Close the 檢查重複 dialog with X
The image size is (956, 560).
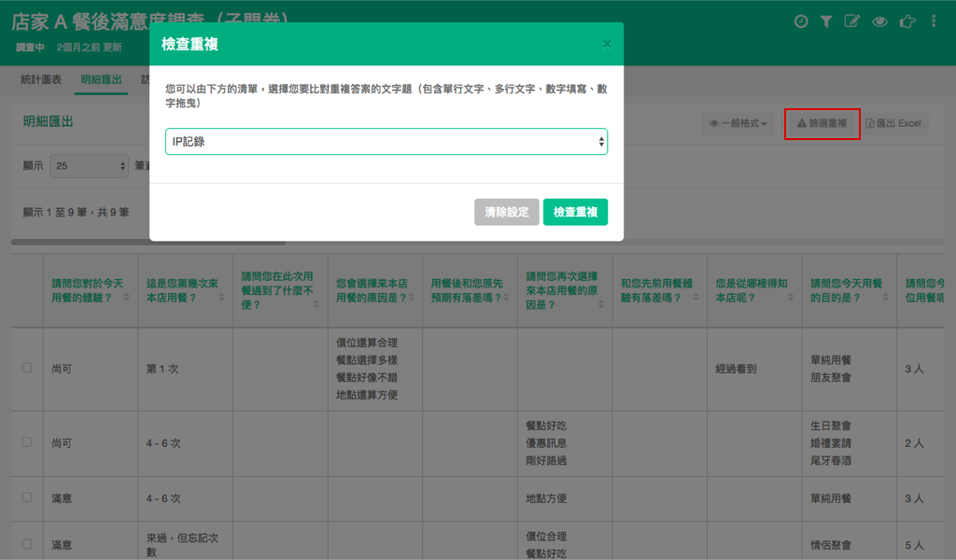(x=607, y=44)
